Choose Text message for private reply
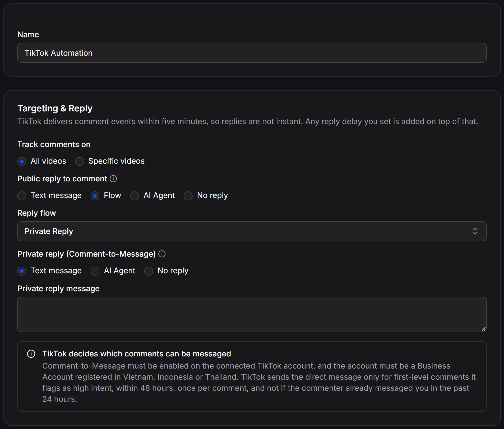 [22, 271]
